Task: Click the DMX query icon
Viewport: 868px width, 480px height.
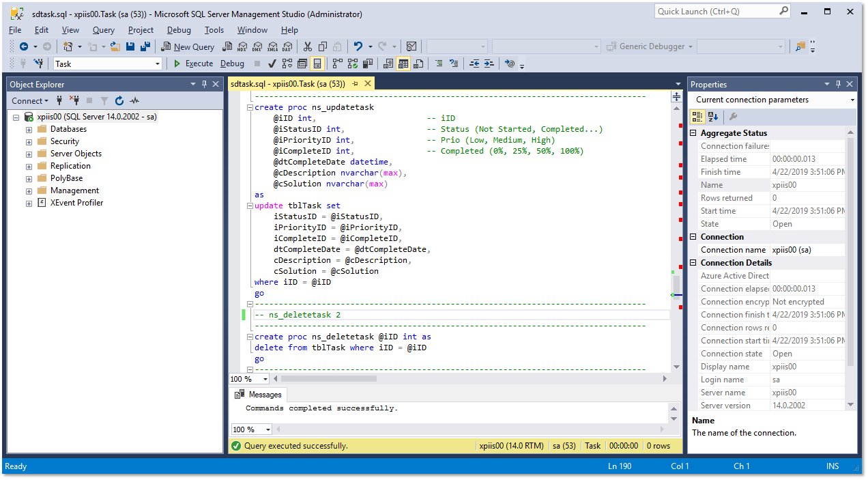Action: (x=257, y=46)
